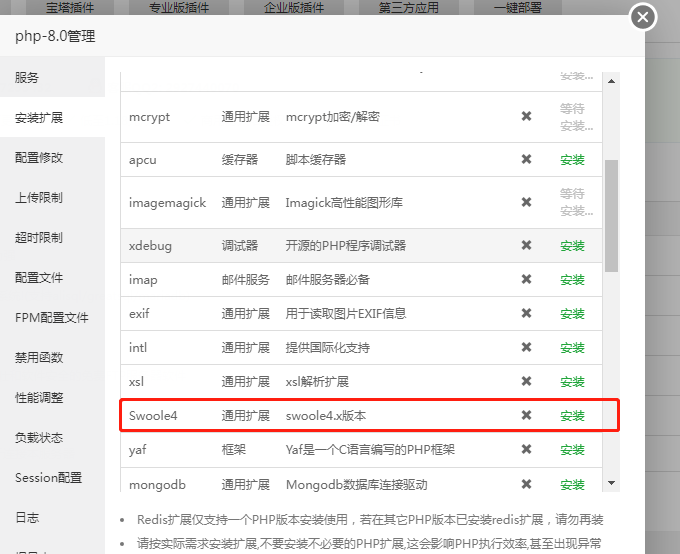Install the mongodb extension
680x554 pixels.
pyautogui.click(x=572, y=484)
